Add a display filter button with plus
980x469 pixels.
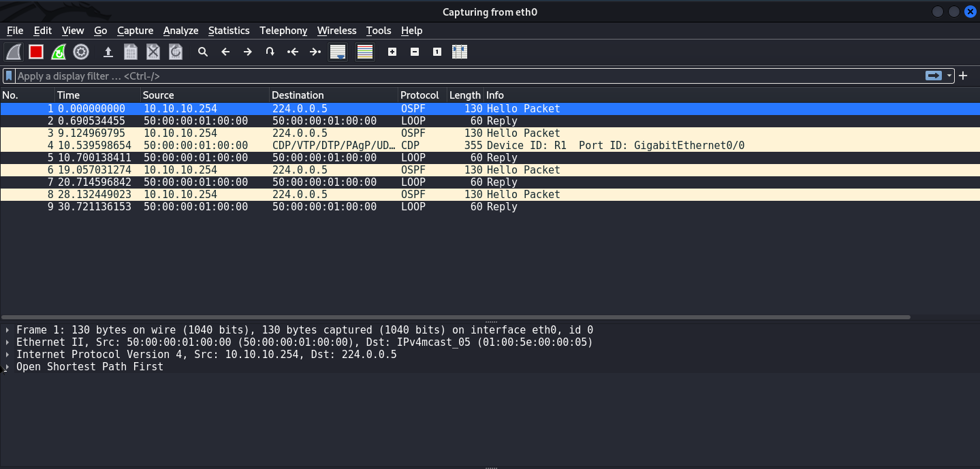click(963, 76)
